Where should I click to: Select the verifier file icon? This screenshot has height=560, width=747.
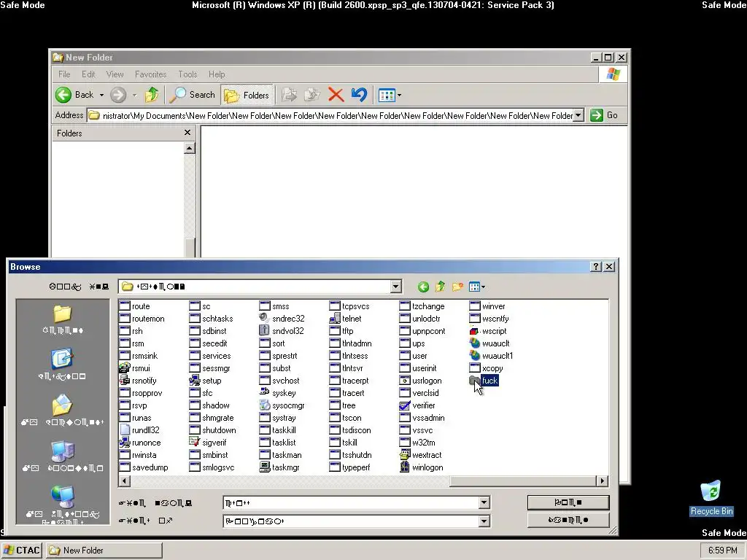[405, 405]
